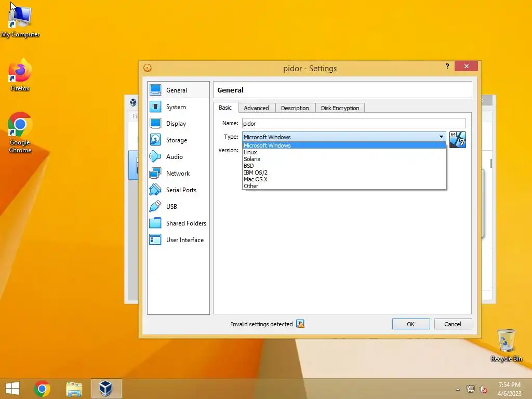Screen dimensions: 532x399
Task: Open the Windows Start button
Action: pyautogui.click(x=12, y=389)
